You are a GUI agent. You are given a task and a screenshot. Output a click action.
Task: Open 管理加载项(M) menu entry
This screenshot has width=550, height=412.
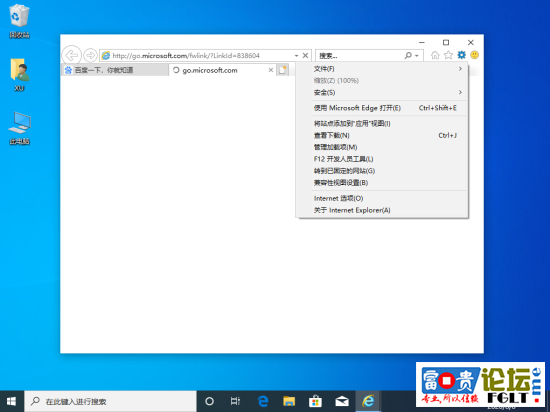382,147
